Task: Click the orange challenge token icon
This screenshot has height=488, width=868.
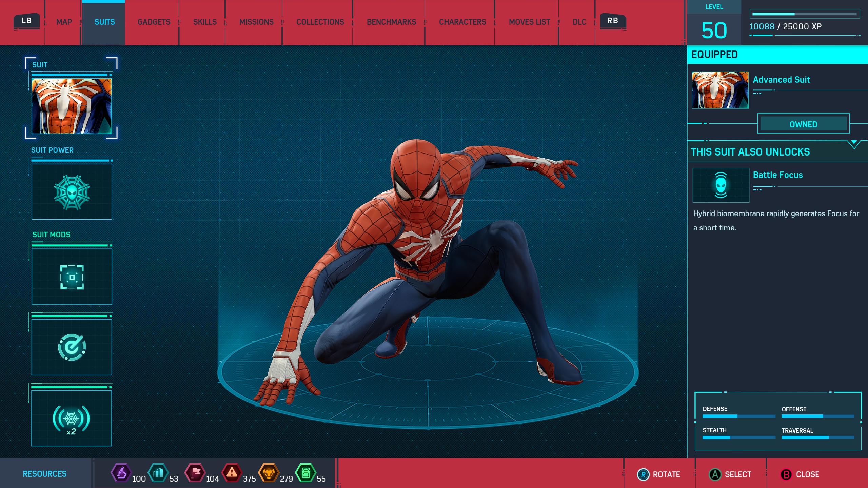Action: pyautogui.click(x=269, y=472)
